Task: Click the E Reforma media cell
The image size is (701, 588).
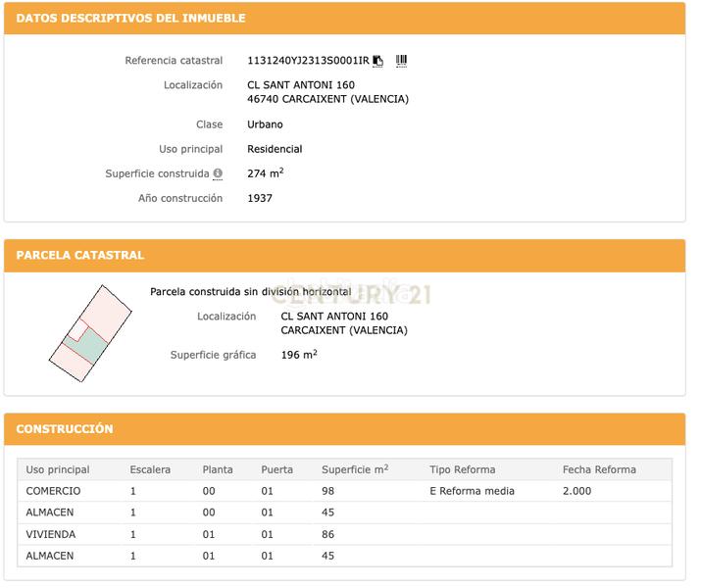Action: (x=472, y=491)
